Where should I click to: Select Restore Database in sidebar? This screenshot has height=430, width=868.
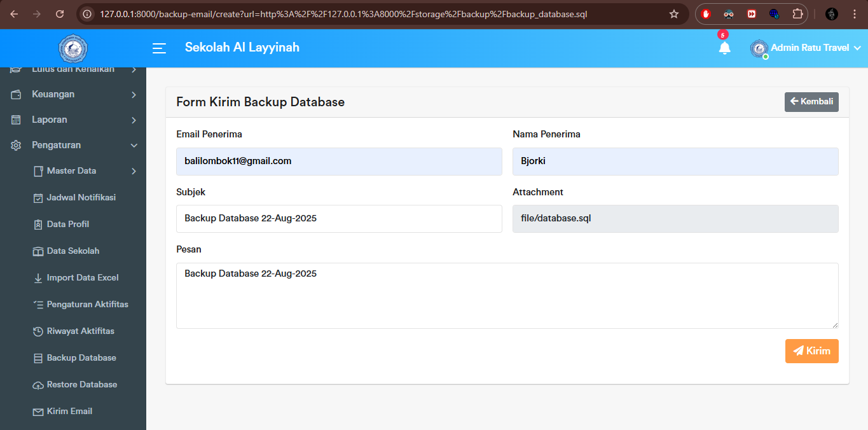tap(81, 384)
